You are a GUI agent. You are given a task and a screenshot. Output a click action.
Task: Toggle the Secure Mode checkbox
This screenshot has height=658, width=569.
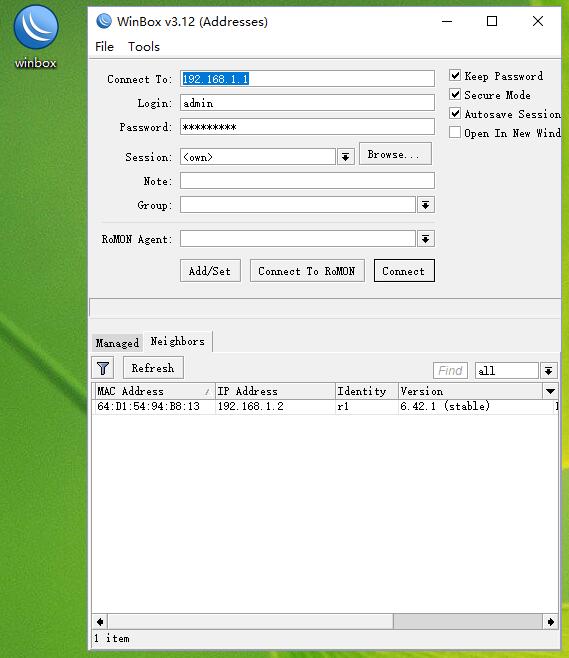click(455, 94)
